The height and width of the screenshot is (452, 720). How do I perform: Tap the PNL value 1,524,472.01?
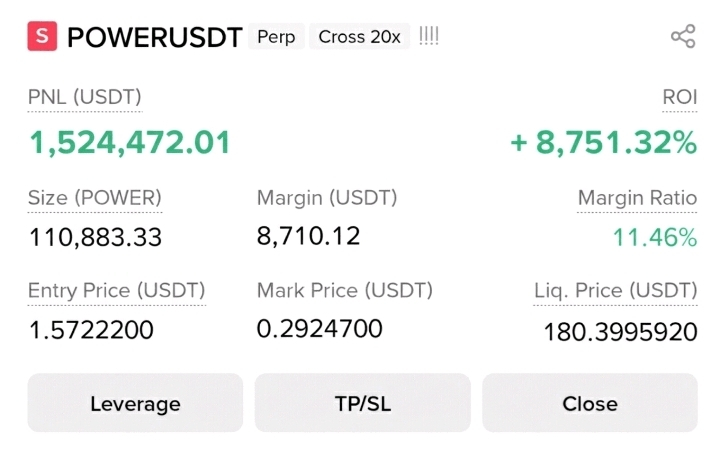[129, 142]
